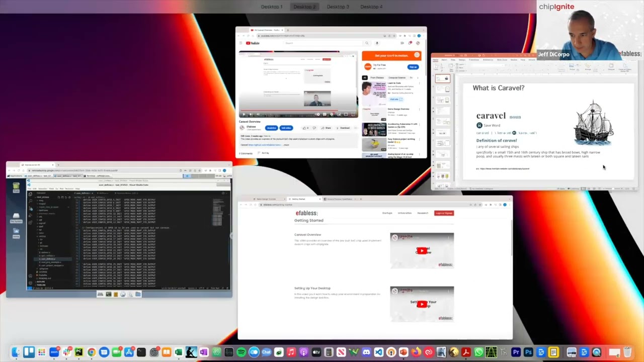The width and height of the screenshot is (644, 362).
Task: Launch Trello from the Dock
Action: point(29,352)
